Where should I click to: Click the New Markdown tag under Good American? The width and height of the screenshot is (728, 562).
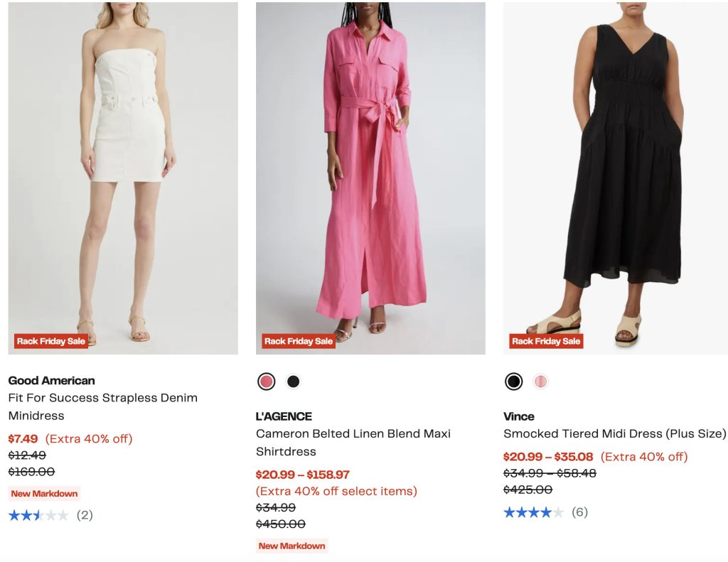pos(44,494)
